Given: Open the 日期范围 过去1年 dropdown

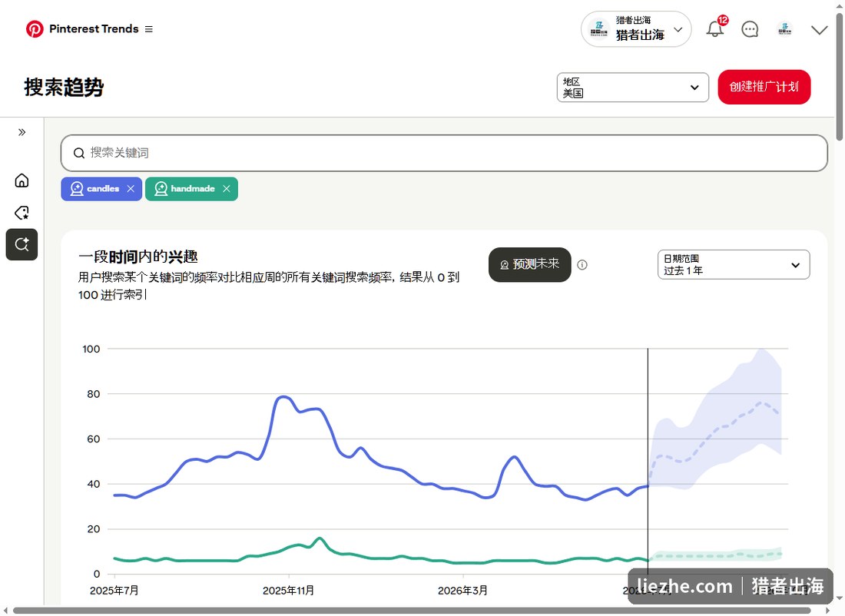Looking at the screenshot, I should pyautogui.click(x=734, y=265).
